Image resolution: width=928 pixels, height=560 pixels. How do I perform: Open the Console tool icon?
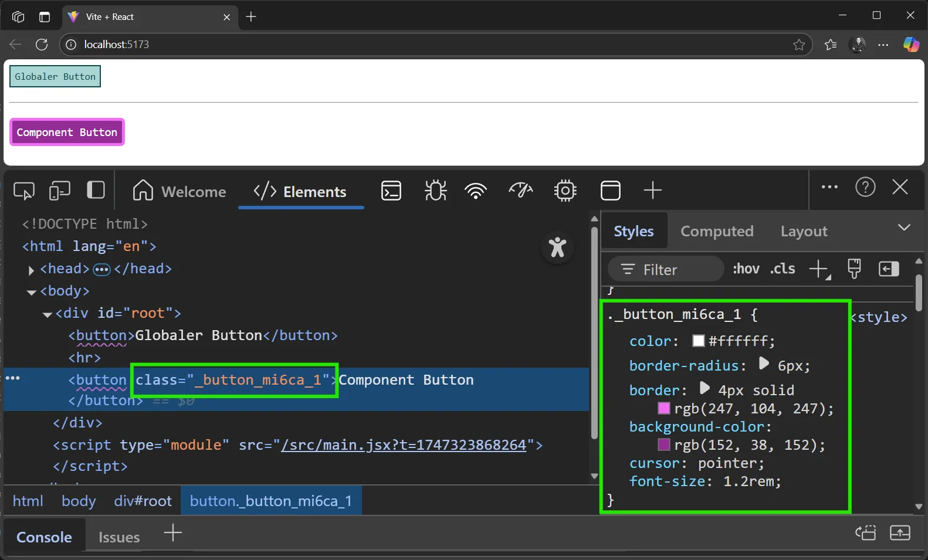coord(391,191)
